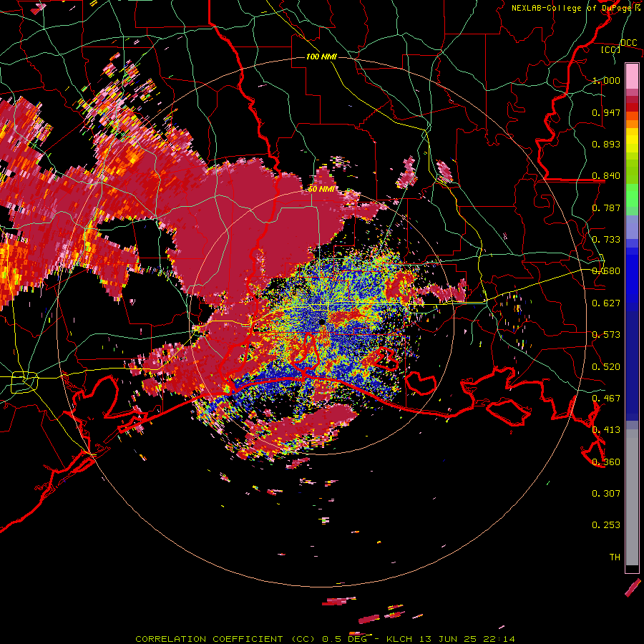Click the 0.680 scale value
Image resolution: width=644 pixels, height=644 pixels.
[x=606, y=271]
